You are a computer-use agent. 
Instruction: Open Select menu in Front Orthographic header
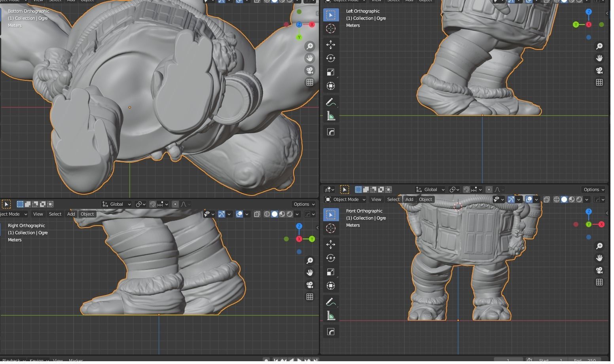[393, 200]
